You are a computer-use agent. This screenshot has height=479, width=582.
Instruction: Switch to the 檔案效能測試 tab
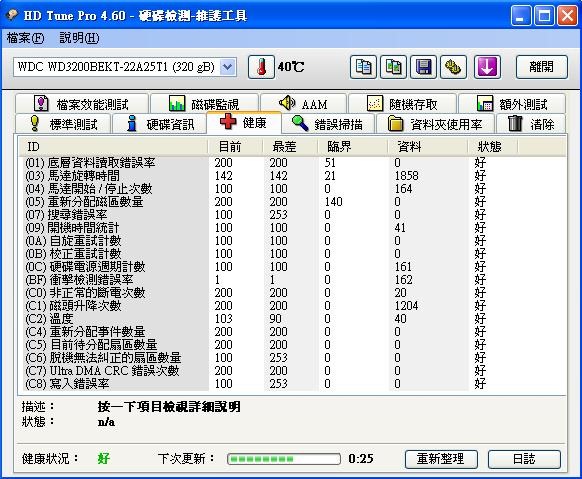(x=82, y=104)
